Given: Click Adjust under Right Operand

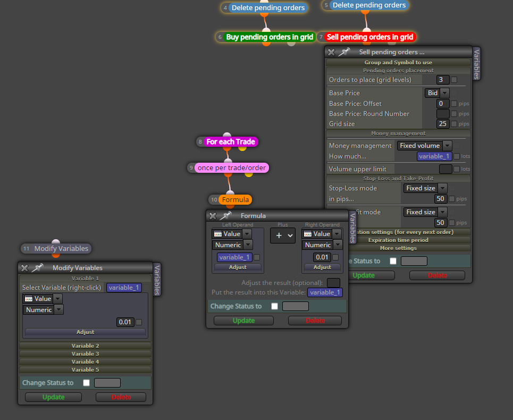Looking at the screenshot, I should [x=322, y=267].
